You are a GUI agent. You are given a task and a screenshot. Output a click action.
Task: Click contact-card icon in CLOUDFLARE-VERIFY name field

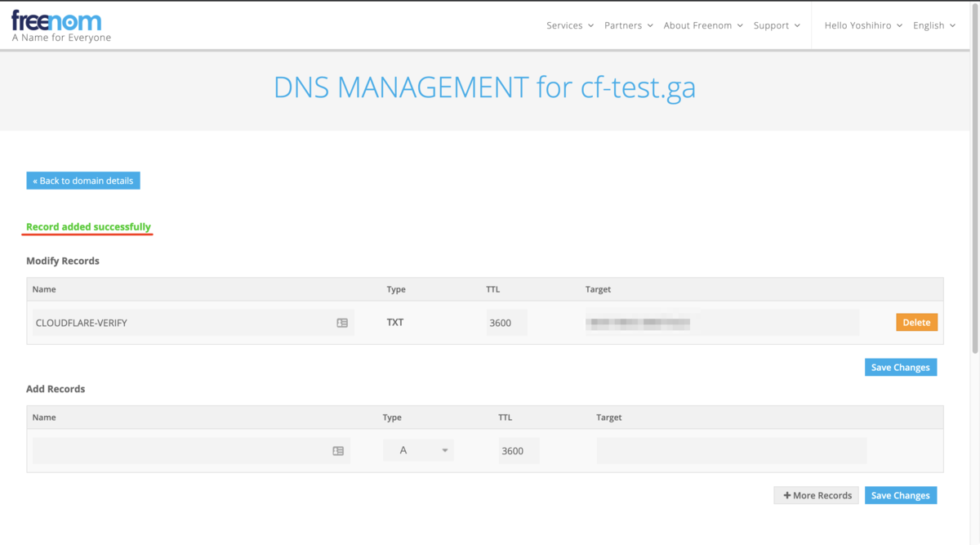(342, 323)
